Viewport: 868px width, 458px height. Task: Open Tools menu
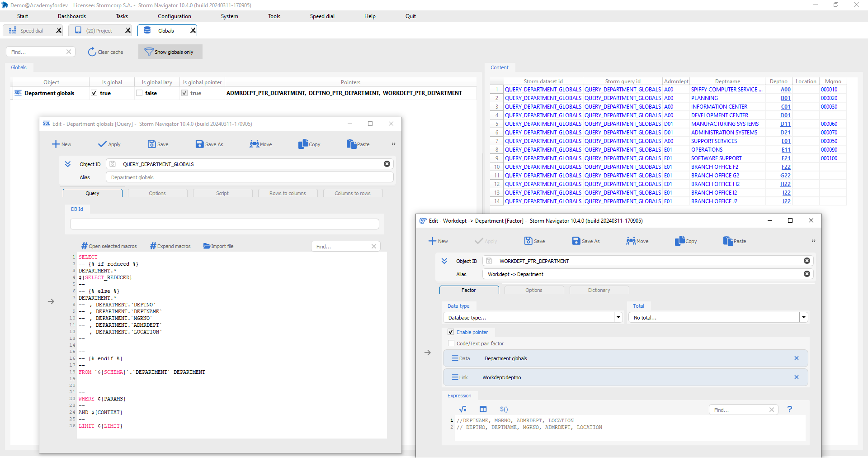pyautogui.click(x=274, y=16)
